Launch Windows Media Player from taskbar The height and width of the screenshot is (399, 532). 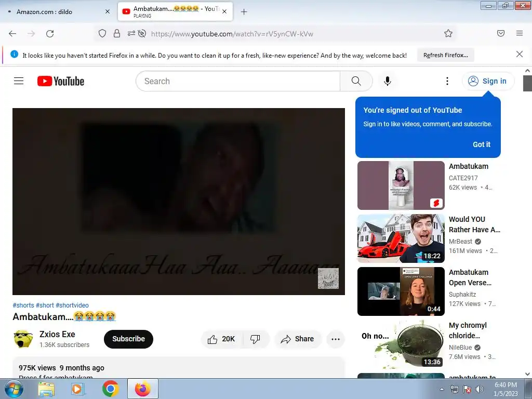[77, 389]
